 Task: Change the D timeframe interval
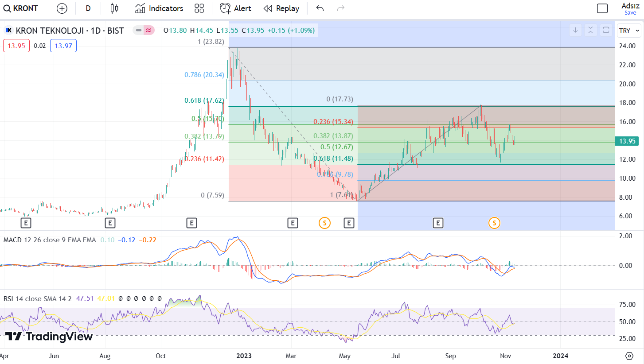(x=88, y=8)
